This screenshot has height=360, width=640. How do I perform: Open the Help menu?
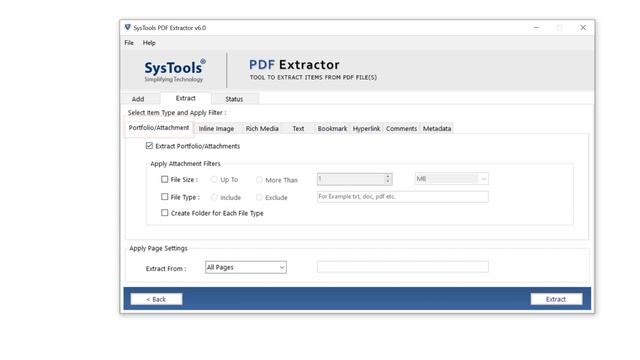pyautogui.click(x=149, y=42)
